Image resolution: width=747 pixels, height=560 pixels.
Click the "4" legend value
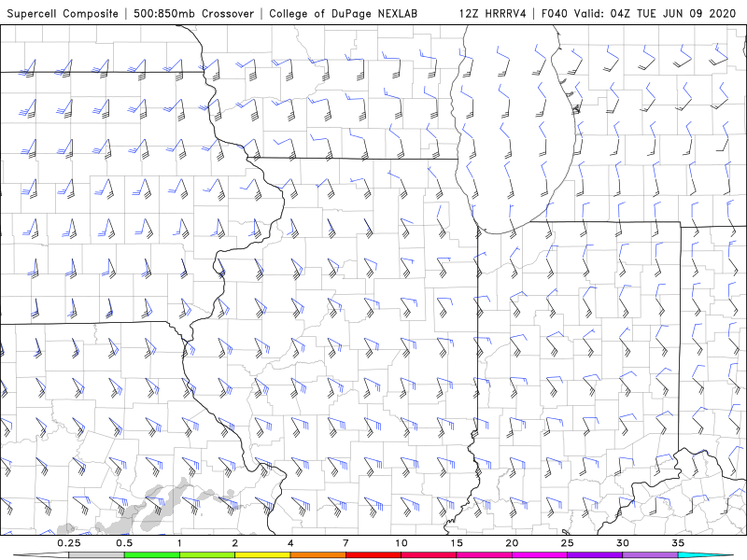(x=290, y=543)
